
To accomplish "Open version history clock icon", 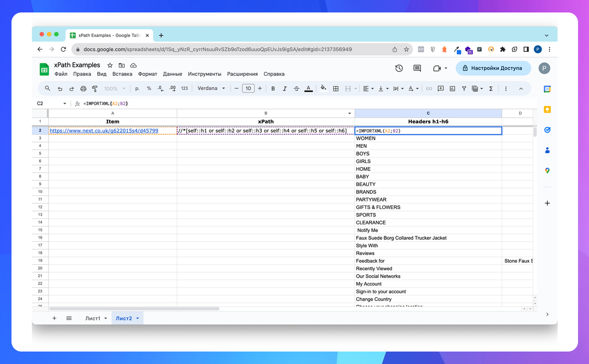I will [x=399, y=68].
